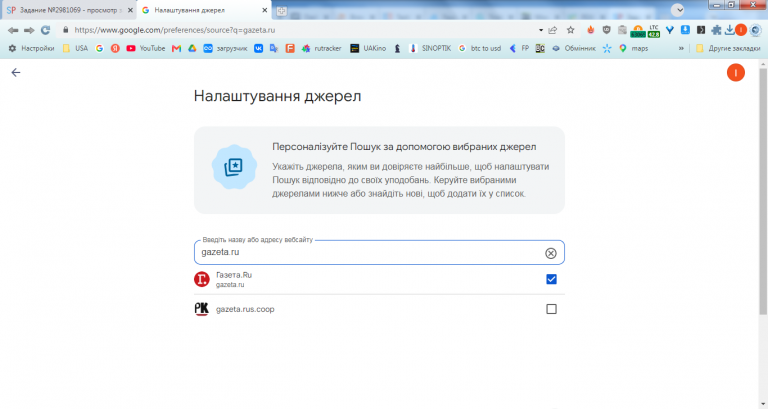Screen dimensions: 768x409
Task: Open the blue download extension icon
Action: coord(685,30)
